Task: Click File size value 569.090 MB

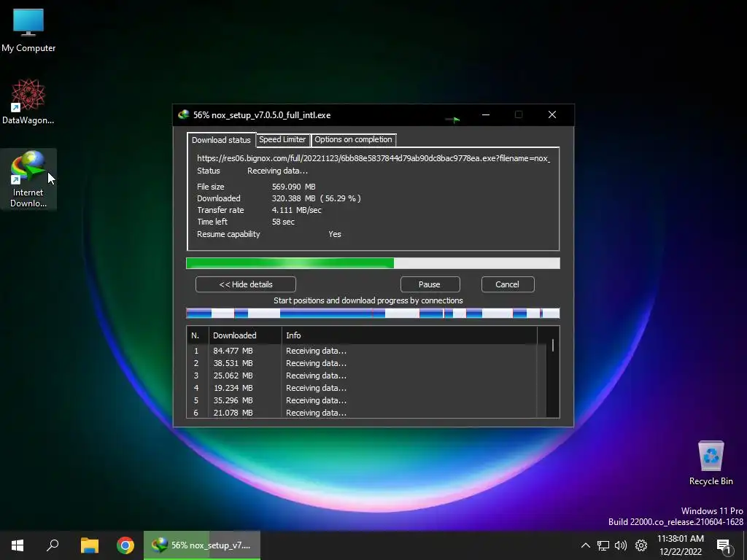Action: click(293, 187)
